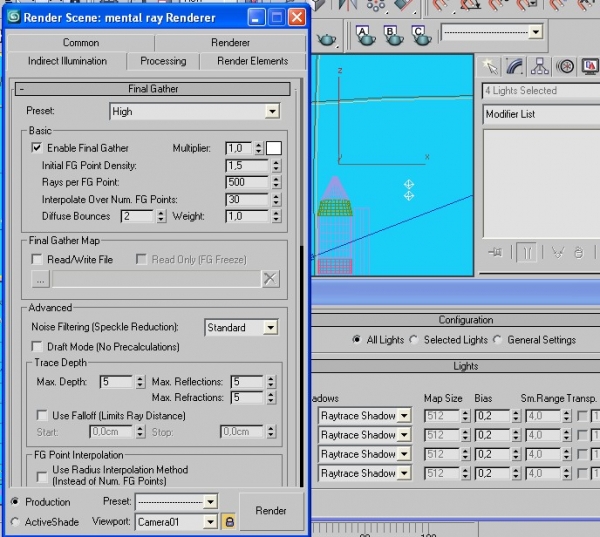Click the Diffuse Bounces spinner arrows
600x537 pixels.
tap(161, 216)
